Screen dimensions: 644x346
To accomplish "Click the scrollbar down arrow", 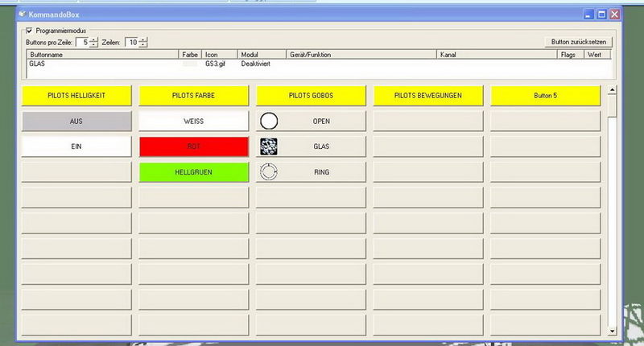I will tap(611, 331).
